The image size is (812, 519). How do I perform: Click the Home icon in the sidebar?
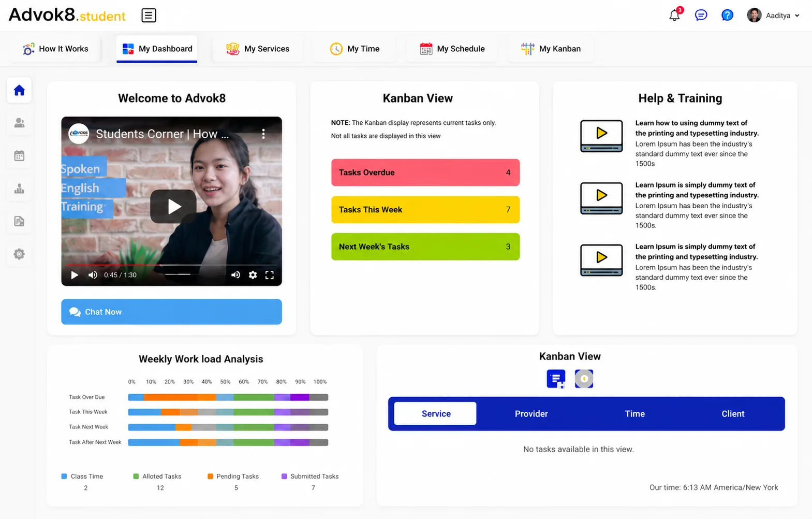[19, 91]
